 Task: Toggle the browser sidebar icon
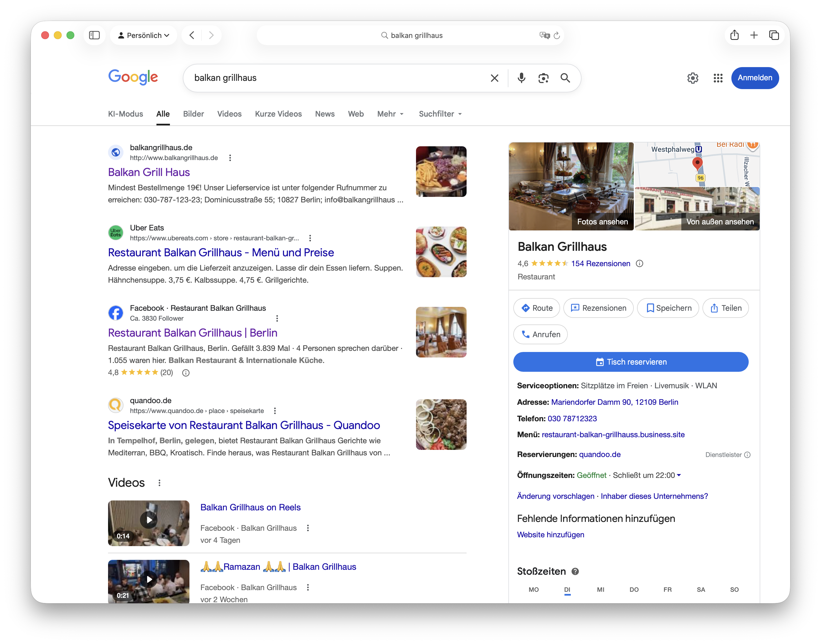[95, 35]
